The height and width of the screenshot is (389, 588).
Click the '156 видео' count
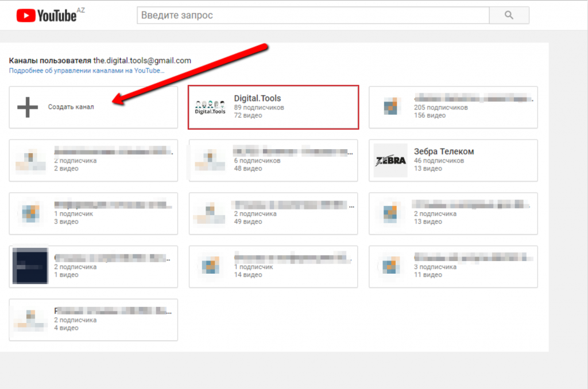(430, 115)
